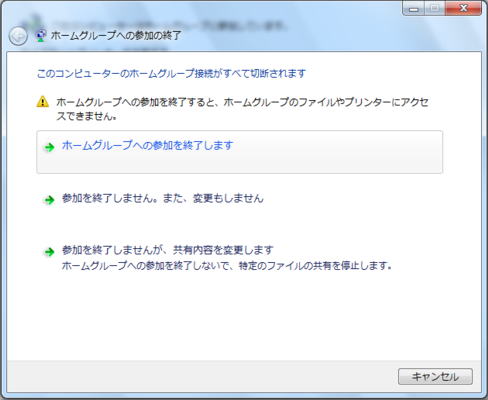The width and height of the screenshot is (488, 400).
Task: Click description text about stopping specific file sharing
Action: (227, 266)
